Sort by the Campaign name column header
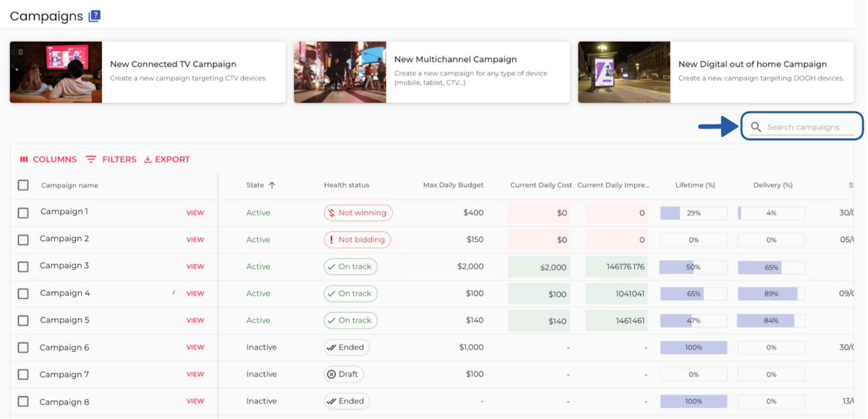Viewport: 868px width, 419px height. point(70,185)
